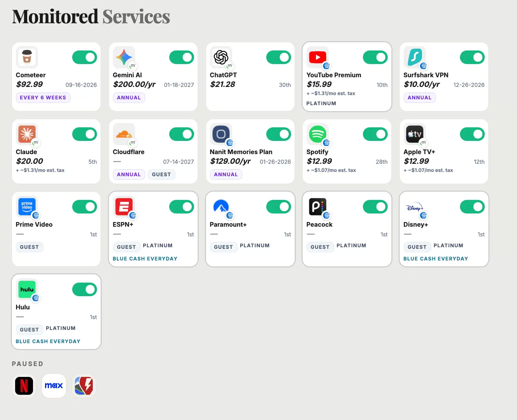Select the Hulu logo icon
517x420 pixels.
coord(27,290)
